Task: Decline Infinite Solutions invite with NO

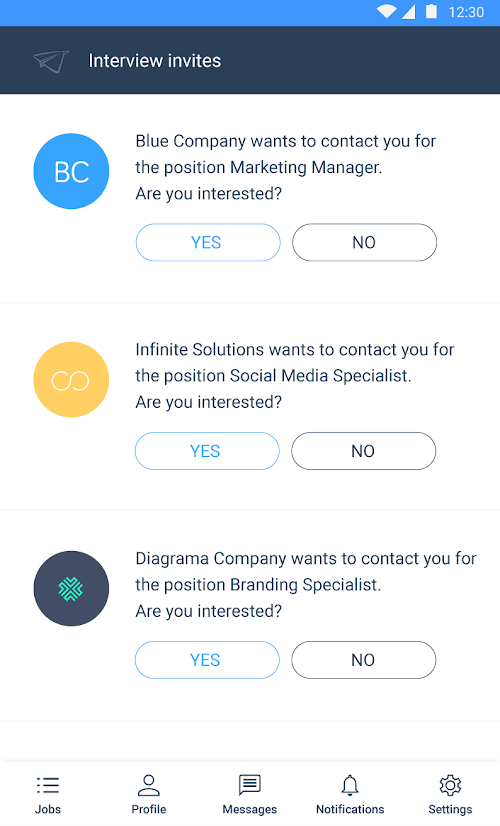Action: coord(364,451)
